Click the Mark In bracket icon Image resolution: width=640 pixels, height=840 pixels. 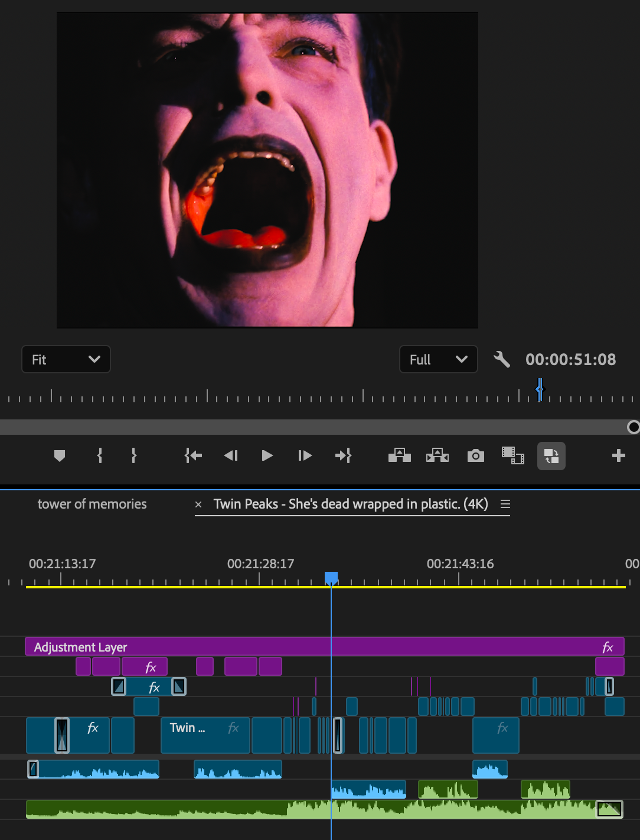pyautogui.click(x=100, y=455)
